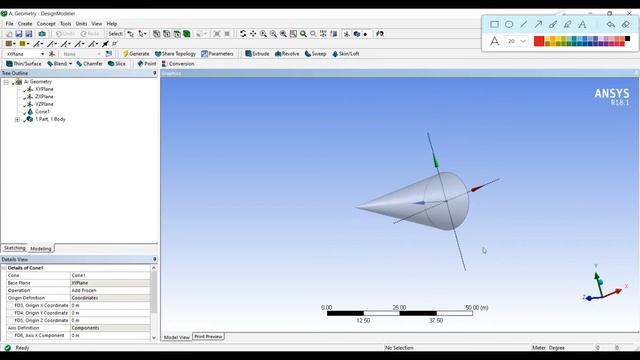Screen dimensions: 640x360
Task: Pin the Tree Outline panel
Action: point(155,73)
